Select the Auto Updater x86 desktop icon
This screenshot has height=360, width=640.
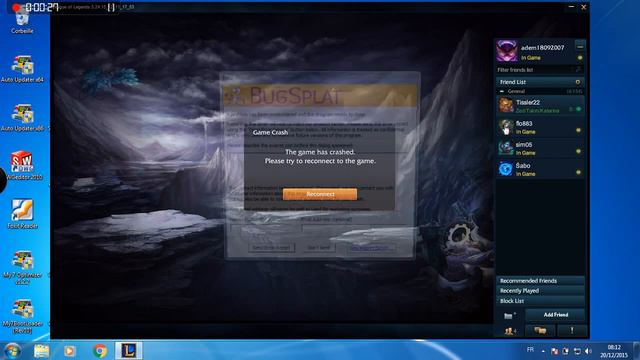coord(22,118)
